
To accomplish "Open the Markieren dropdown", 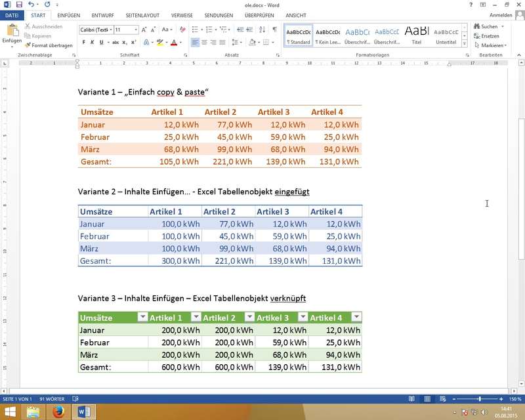I will (506, 45).
